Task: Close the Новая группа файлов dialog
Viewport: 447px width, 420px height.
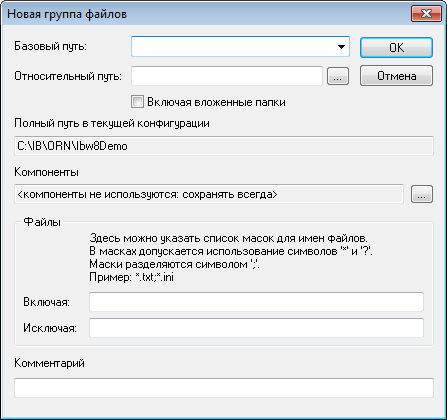Action: point(426,13)
